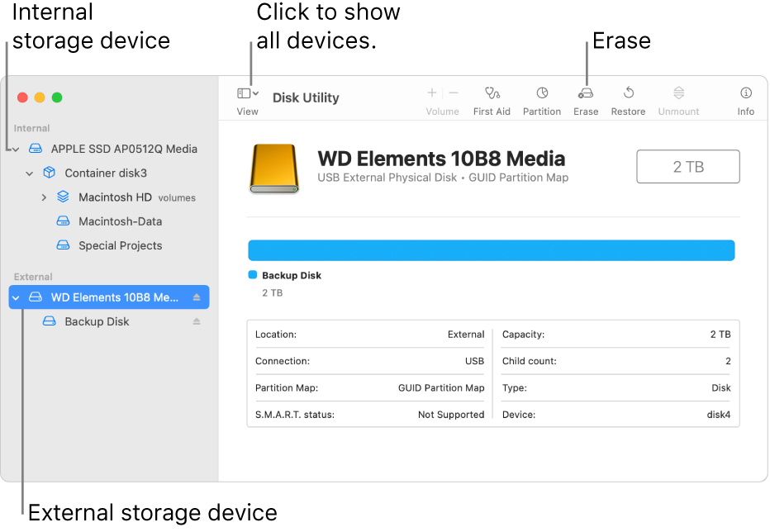
Task: Open the Restore tool
Action: point(628,98)
